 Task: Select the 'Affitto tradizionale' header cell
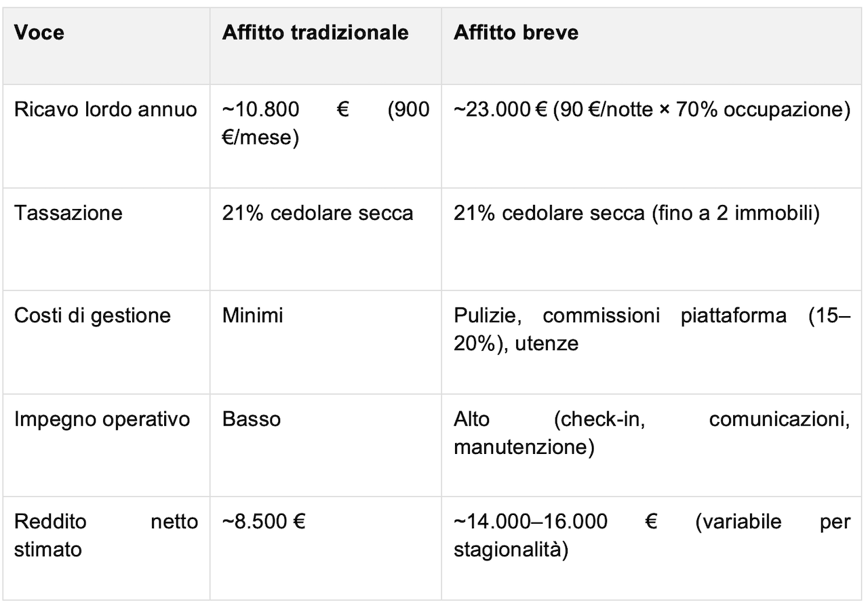(325, 46)
